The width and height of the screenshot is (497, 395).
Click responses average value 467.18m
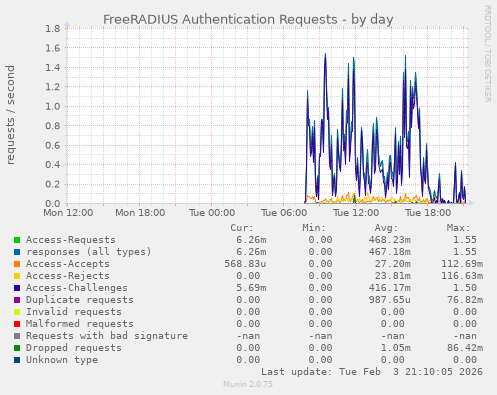[390, 252]
